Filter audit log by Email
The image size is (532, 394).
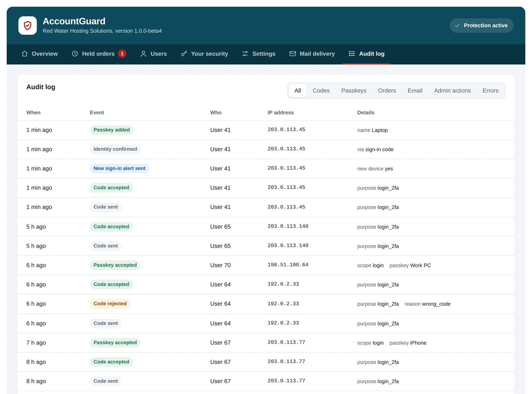(x=415, y=91)
